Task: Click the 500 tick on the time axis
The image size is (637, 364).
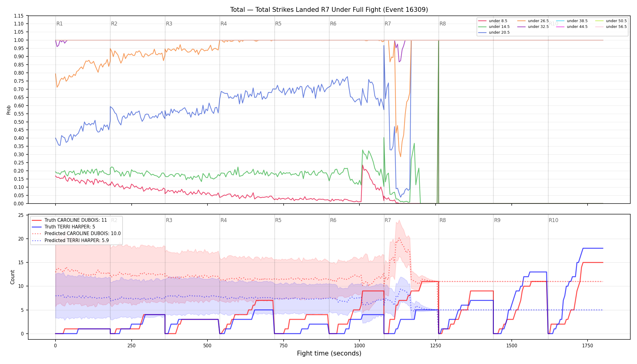Action: (207, 345)
